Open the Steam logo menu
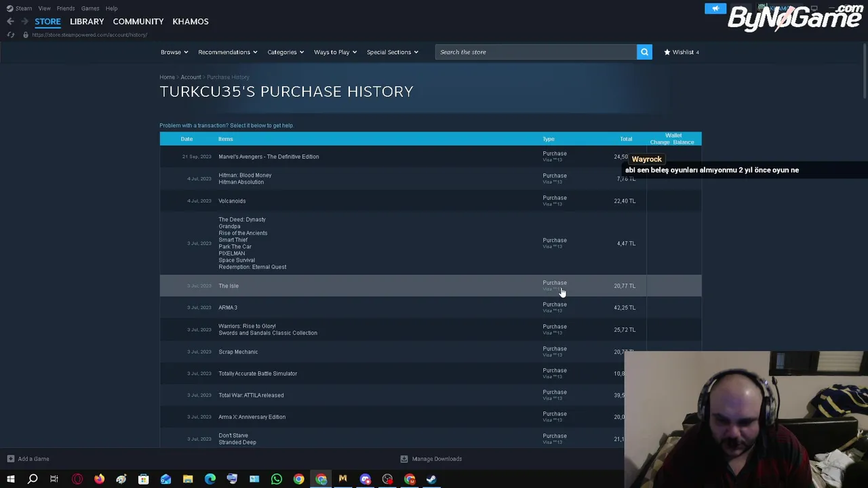 19,9
